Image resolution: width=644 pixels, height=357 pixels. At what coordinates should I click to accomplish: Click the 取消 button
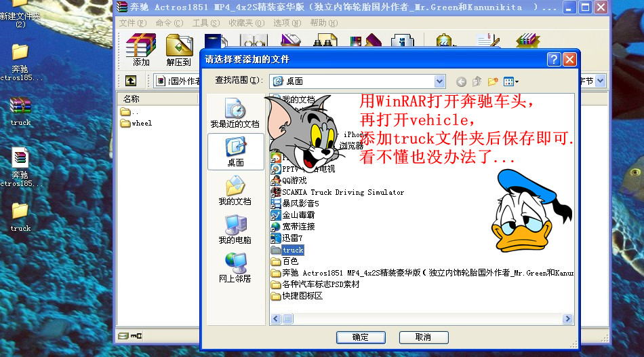coord(424,337)
